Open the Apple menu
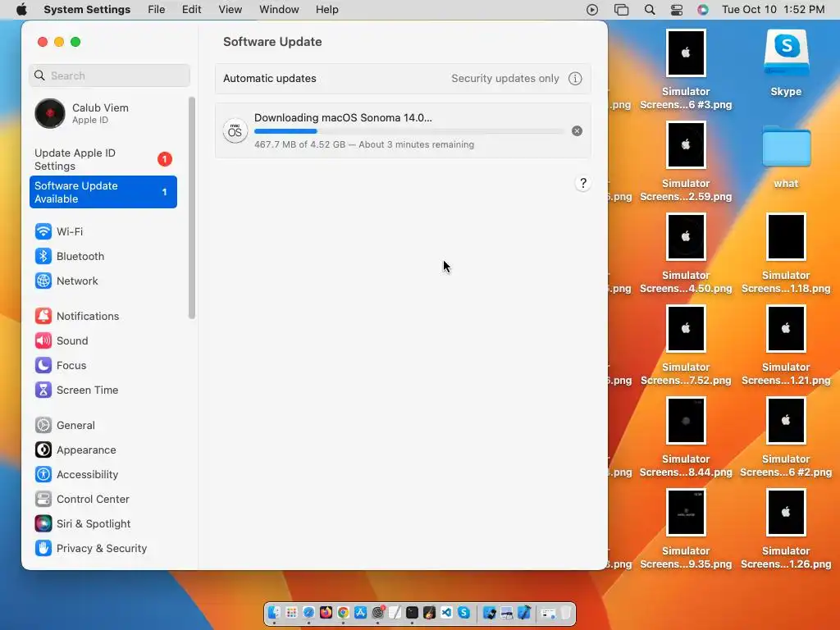This screenshot has height=630, width=840. (21, 10)
